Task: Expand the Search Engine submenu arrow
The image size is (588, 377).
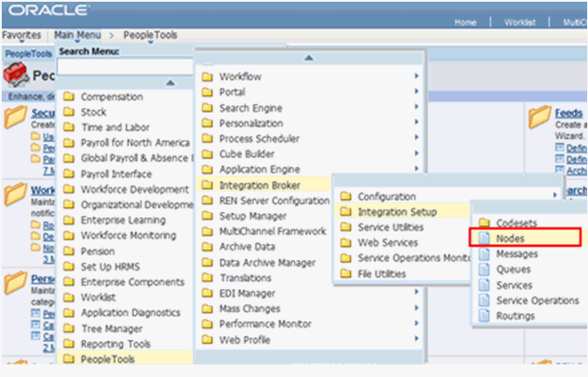Action: click(417, 106)
